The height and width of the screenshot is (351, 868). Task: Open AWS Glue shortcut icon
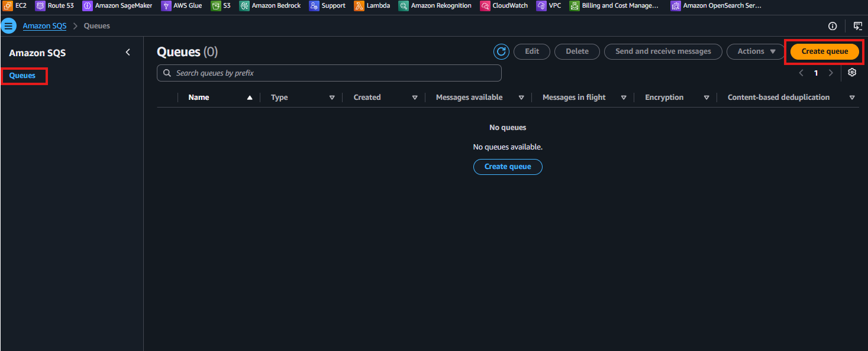166,6
